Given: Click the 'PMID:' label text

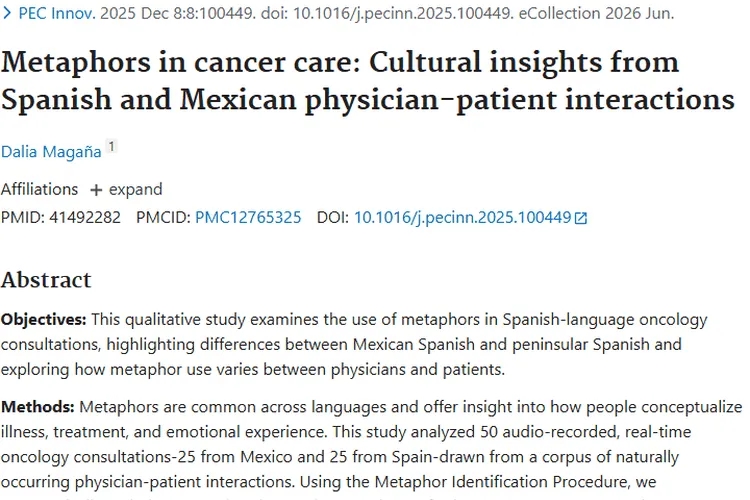Looking at the screenshot, I should tap(22, 217).
